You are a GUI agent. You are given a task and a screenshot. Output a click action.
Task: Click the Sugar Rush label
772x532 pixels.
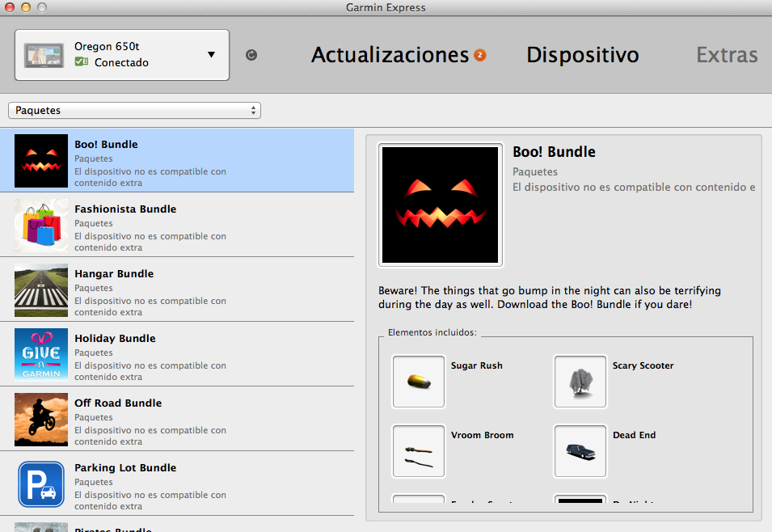coord(477,365)
